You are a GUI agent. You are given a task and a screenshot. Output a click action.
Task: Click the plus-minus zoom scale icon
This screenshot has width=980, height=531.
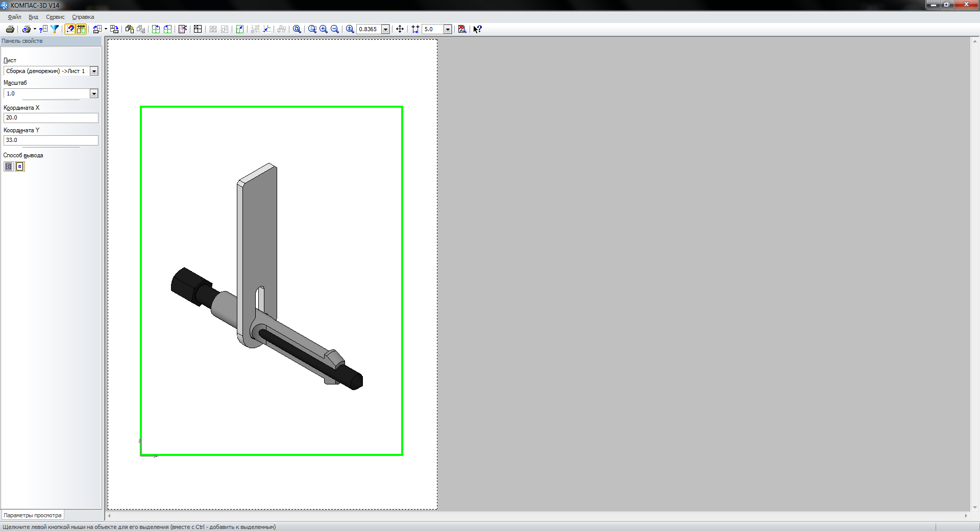pos(350,29)
